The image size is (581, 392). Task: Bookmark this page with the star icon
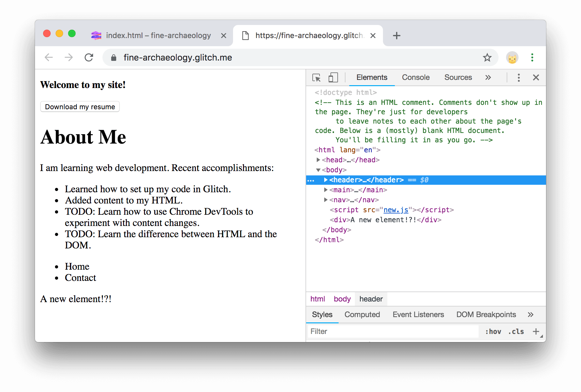click(x=487, y=57)
